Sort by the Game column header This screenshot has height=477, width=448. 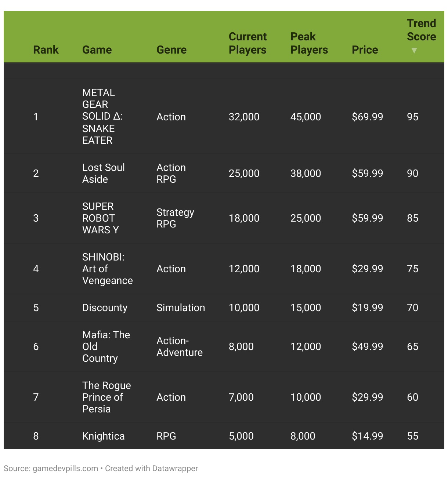[97, 50]
